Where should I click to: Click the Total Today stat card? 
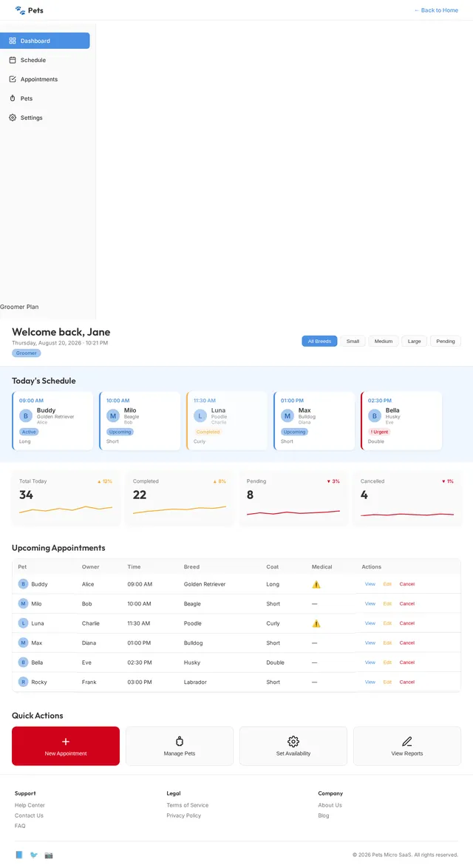tap(66, 498)
